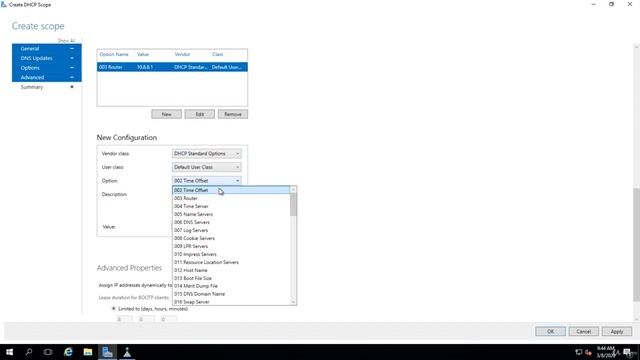Pick 010 Impress Servers from list
The width and height of the screenshot is (640, 360).
[231, 254]
